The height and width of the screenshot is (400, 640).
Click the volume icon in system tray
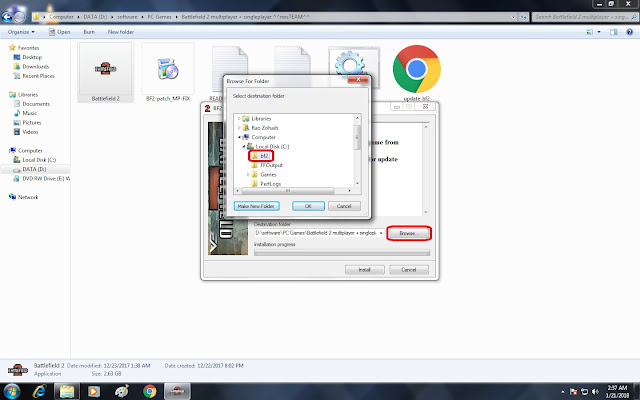596,391
